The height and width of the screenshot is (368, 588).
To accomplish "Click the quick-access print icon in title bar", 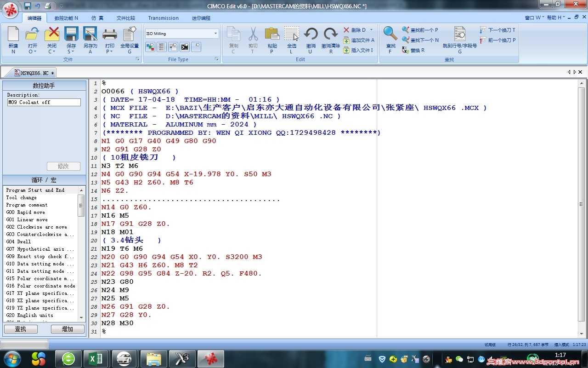I will 48,6.
